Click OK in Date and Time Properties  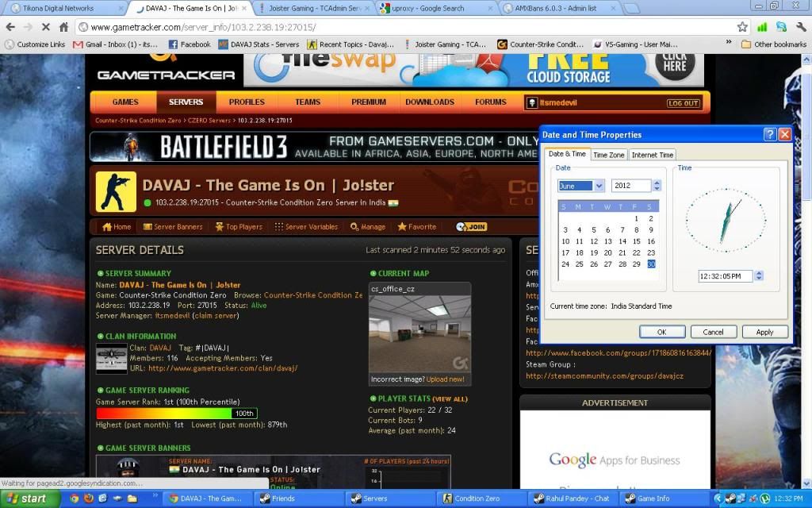662,332
